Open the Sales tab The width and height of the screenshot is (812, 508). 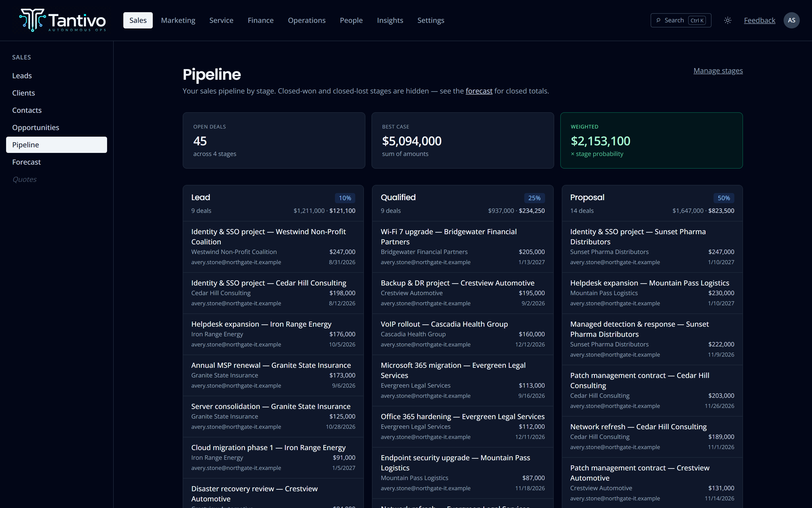tap(138, 21)
